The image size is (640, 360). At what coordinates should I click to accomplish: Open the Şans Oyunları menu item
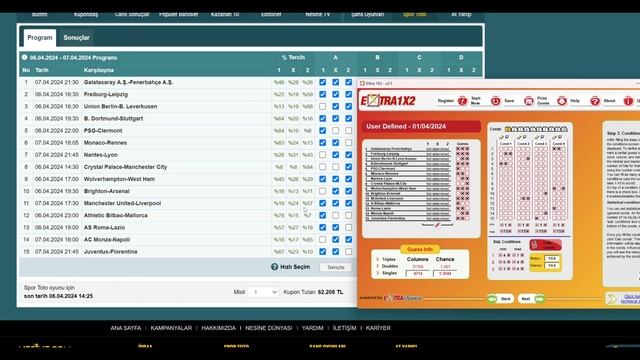click(x=367, y=15)
